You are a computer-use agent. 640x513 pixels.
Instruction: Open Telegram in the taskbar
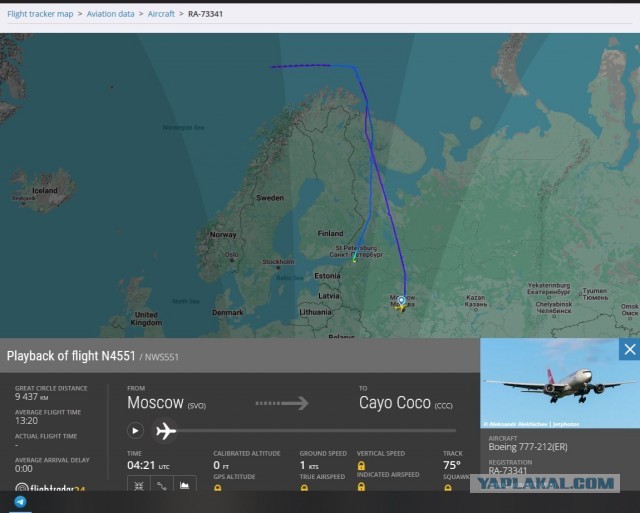coord(20,502)
